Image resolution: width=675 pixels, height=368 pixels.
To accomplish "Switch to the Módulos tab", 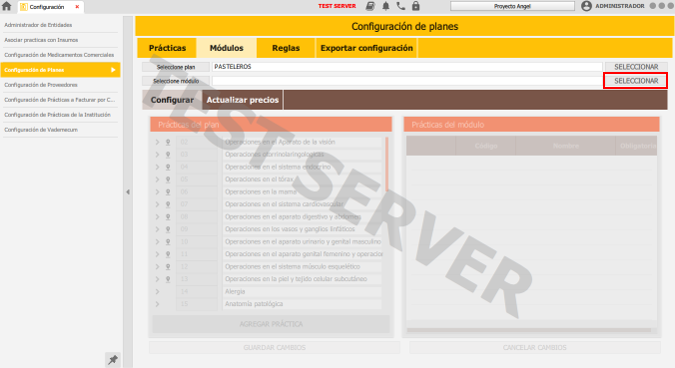I will click(x=226, y=48).
